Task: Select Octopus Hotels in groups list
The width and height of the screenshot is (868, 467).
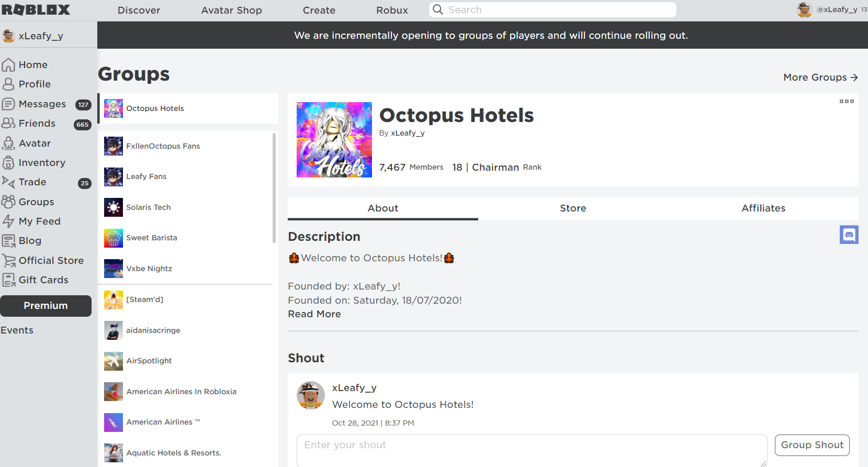Action: point(188,108)
